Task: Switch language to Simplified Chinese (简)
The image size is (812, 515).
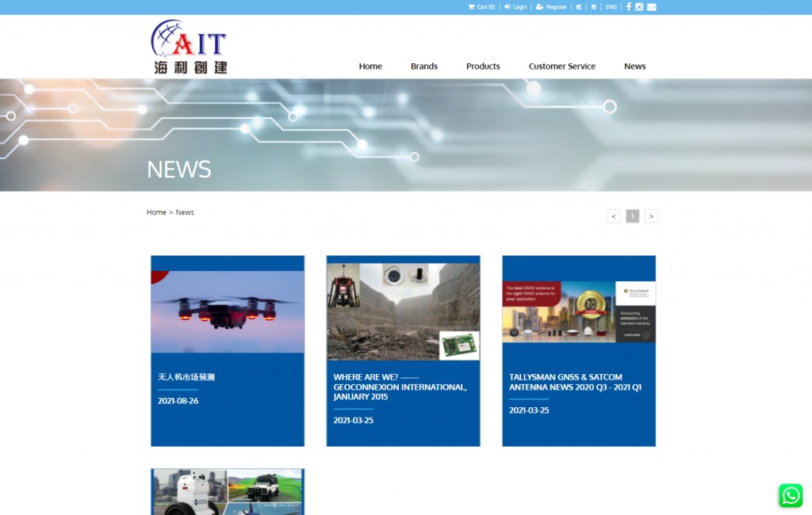Action: (594, 7)
